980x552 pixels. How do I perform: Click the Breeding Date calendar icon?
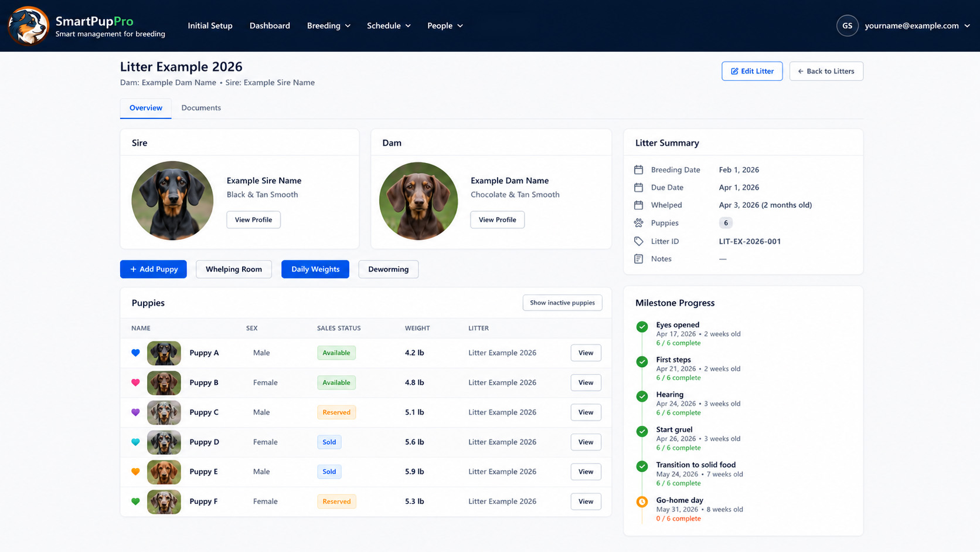coord(638,170)
